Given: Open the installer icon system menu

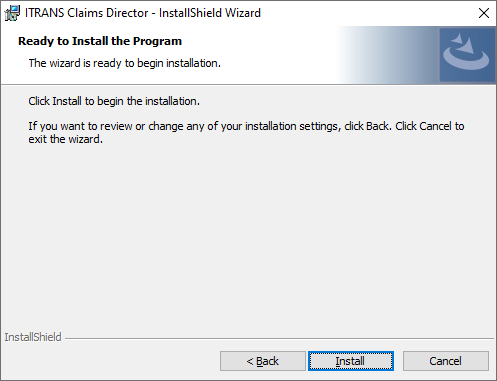Looking at the screenshot, I should pyautogui.click(x=12, y=13).
